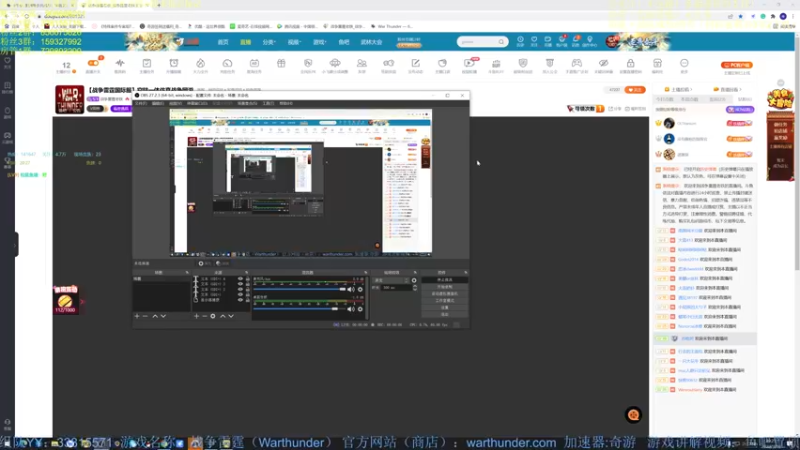800x450 pixels.
Task: Expand 分类 dropdown in Douyu navigation
Action: pos(269,42)
